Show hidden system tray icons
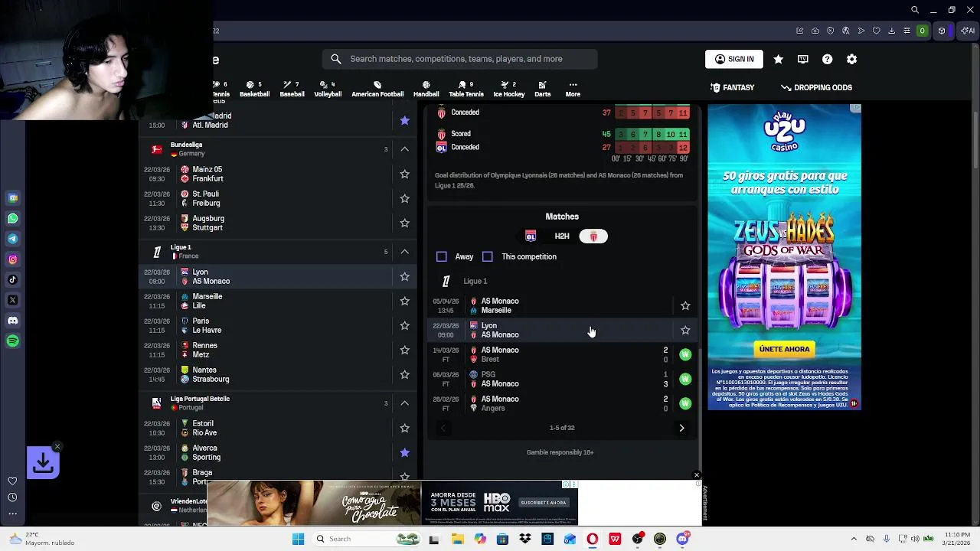This screenshot has height=551, width=980. tap(854, 539)
